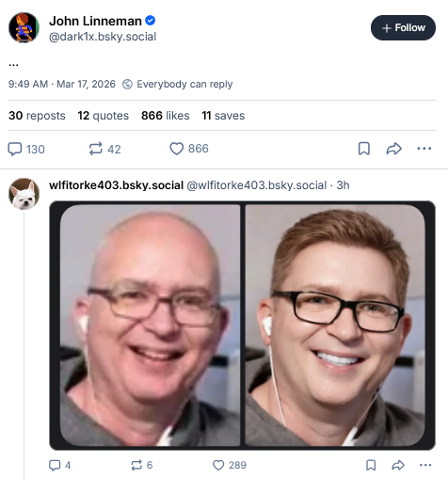Open the side-by-side comparison image
This screenshot has height=479, width=448.
coord(242,326)
